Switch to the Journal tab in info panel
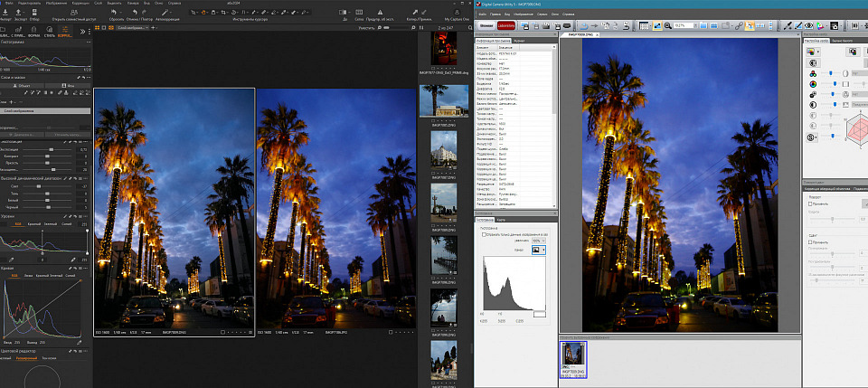Viewport: 868px width, 388px height. (519, 41)
